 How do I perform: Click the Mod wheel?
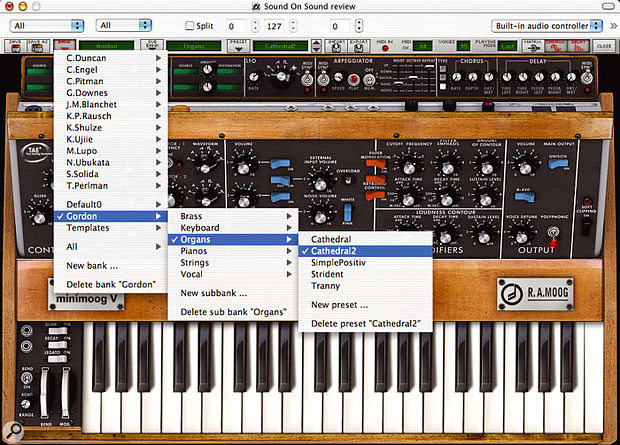(65, 392)
